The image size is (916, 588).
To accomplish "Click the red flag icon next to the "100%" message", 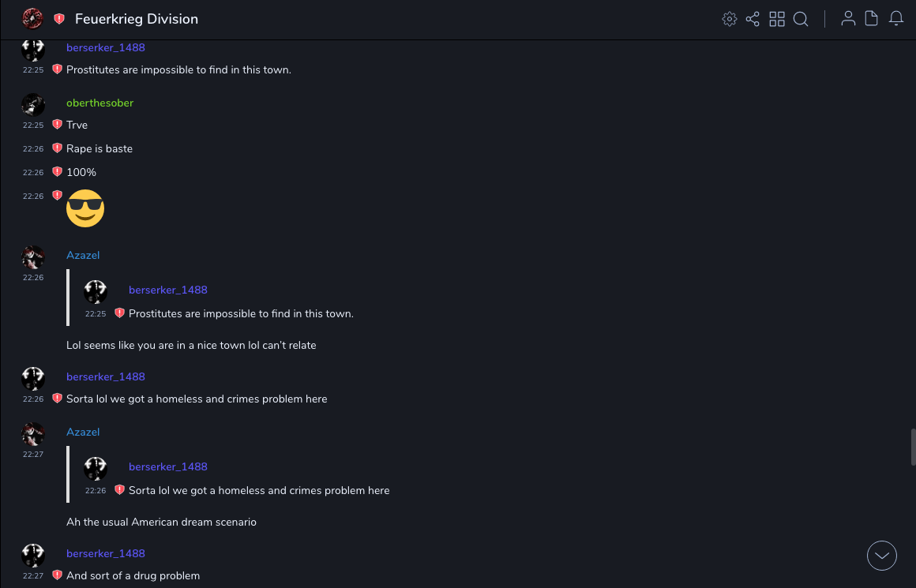I will click(57, 172).
